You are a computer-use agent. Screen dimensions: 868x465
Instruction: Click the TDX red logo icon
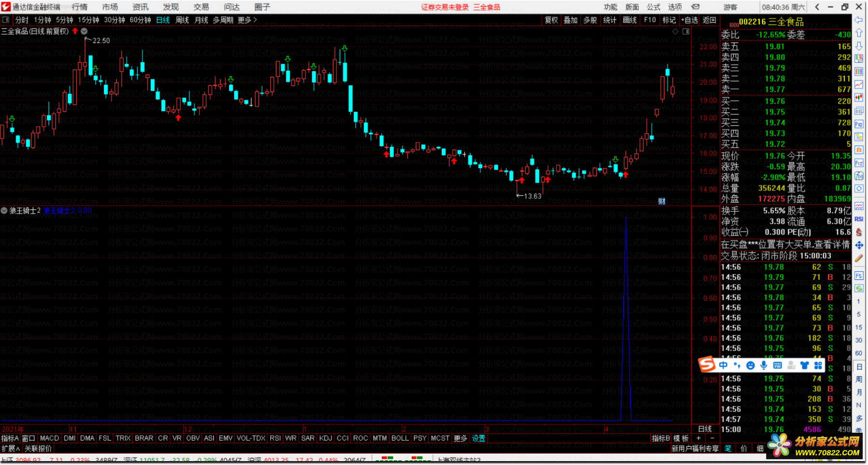6,7
